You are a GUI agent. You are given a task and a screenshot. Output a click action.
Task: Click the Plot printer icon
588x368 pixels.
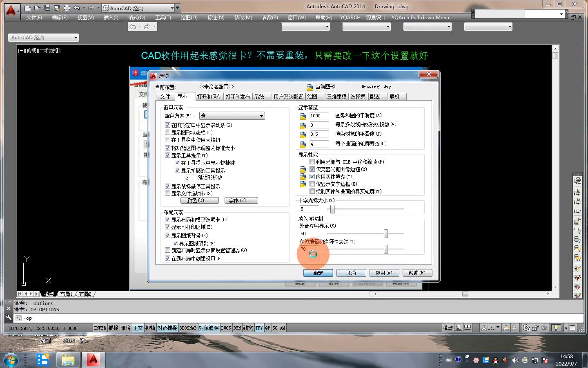pyautogui.click(x=67, y=8)
